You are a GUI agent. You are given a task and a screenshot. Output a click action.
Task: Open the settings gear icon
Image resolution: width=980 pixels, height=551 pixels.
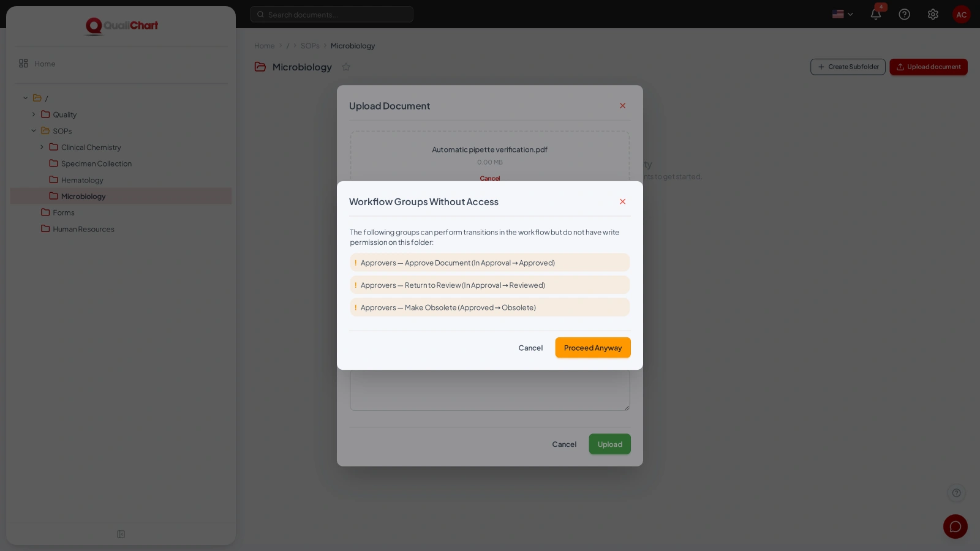click(933, 14)
